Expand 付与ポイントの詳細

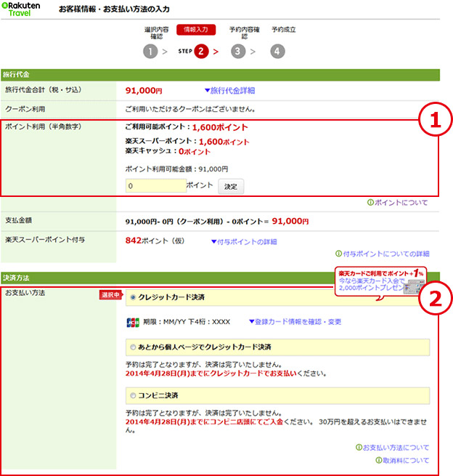pyautogui.click(x=244, y=242)
